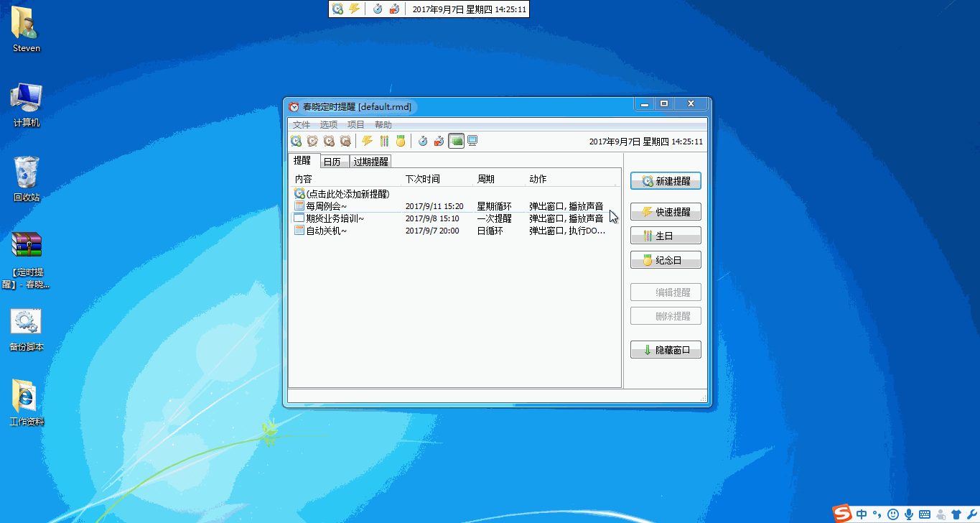Screen dimensions: 980x523
Task: Open the 选项 menu
Action: [329, 125]
